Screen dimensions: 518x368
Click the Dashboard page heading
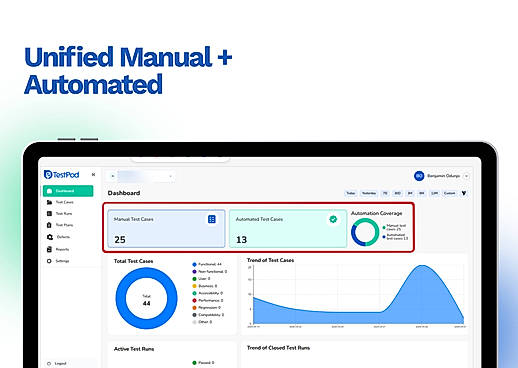124,193
